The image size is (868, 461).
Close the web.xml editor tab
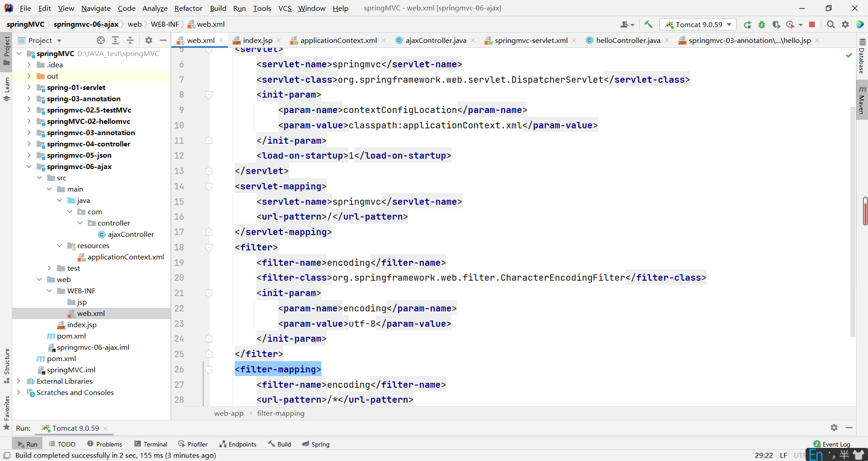pyautogui.click(x=222, y=40)
